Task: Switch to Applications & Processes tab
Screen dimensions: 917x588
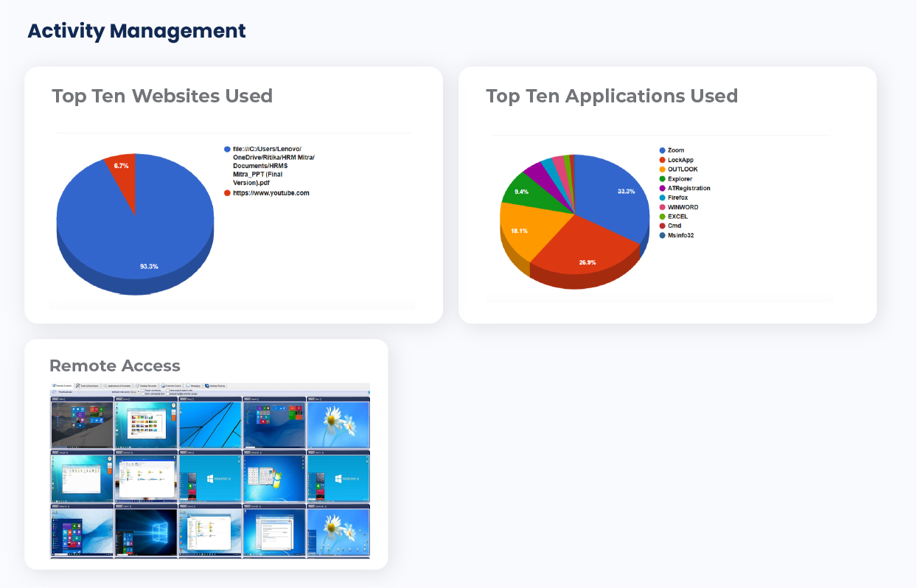Action: pyautogui.click(x=119, y=385)
